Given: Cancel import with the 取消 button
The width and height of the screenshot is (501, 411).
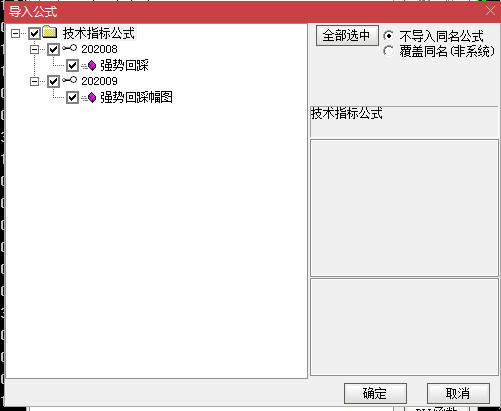Looking at the screenshot, I should (458, 393).
